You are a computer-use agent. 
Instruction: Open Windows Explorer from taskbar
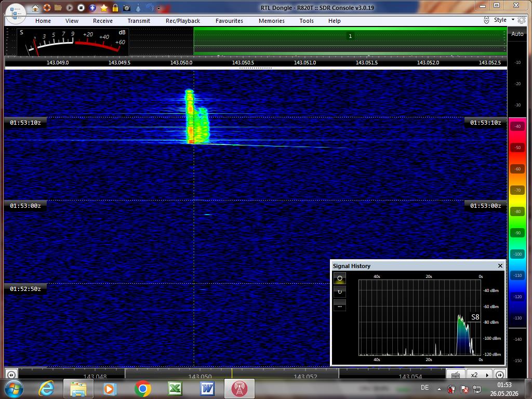click(x=78, y=389)
